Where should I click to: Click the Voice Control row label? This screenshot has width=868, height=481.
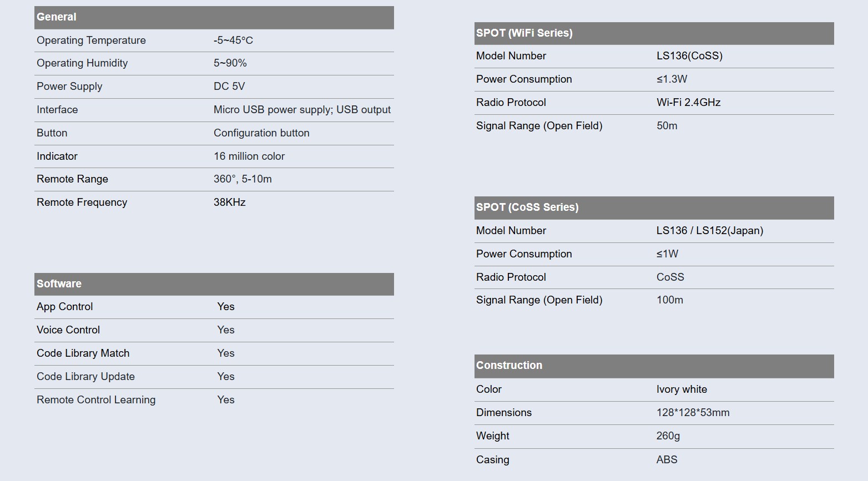click(68, 330)
